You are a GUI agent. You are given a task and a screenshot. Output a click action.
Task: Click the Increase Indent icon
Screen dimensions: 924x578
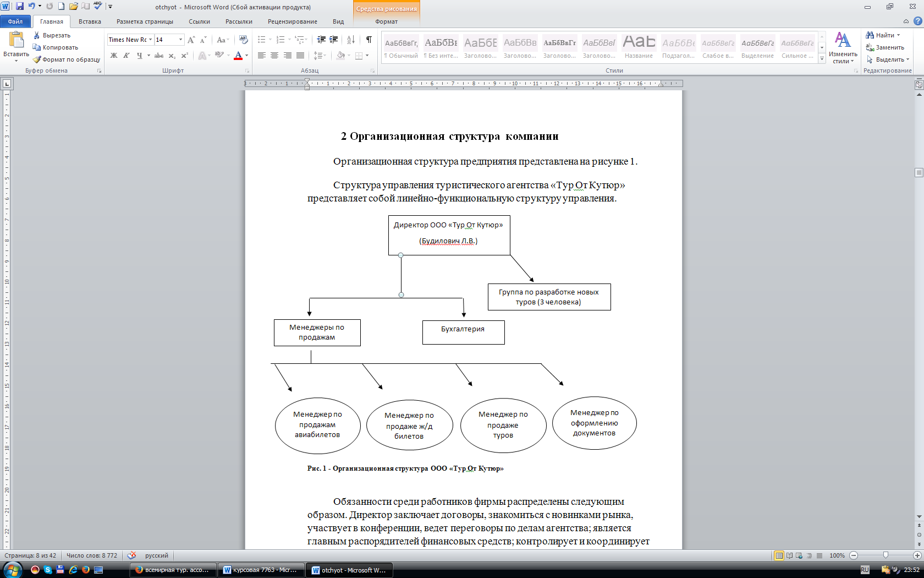(333, 40)
